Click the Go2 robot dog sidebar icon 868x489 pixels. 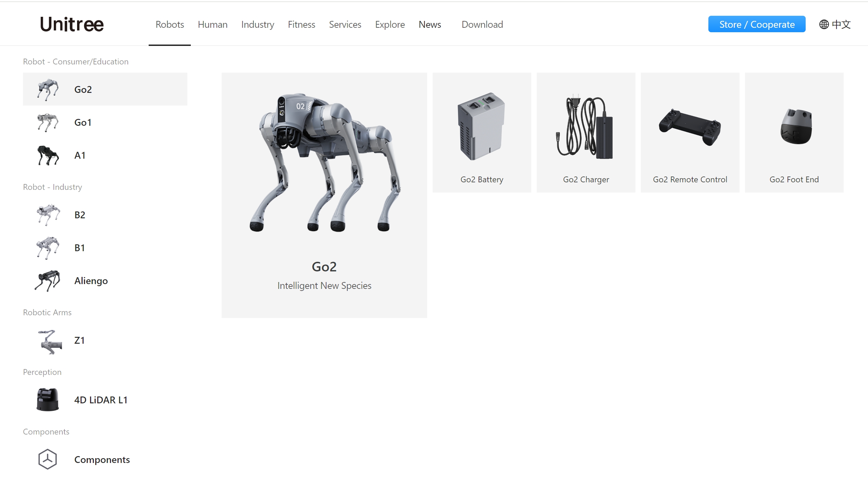[x=48, y=89]
